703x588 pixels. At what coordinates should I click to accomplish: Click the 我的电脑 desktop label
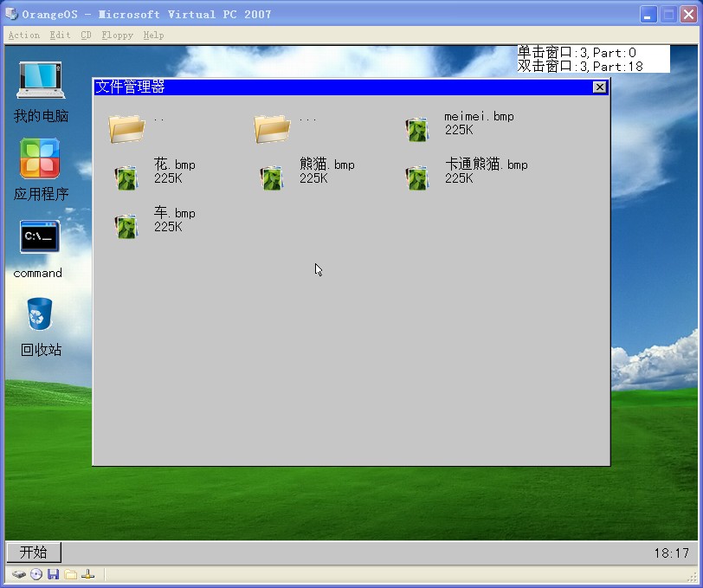tap(41, 116)
